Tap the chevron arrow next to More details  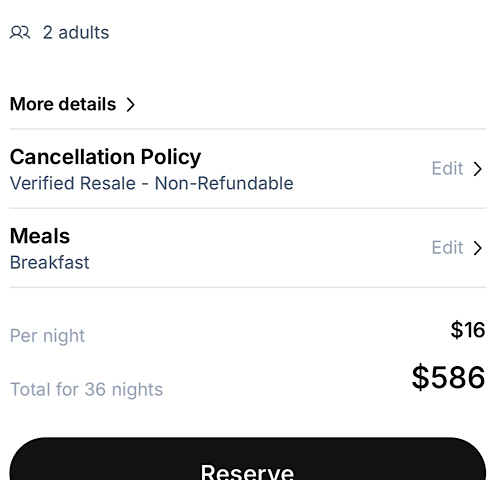131,105
